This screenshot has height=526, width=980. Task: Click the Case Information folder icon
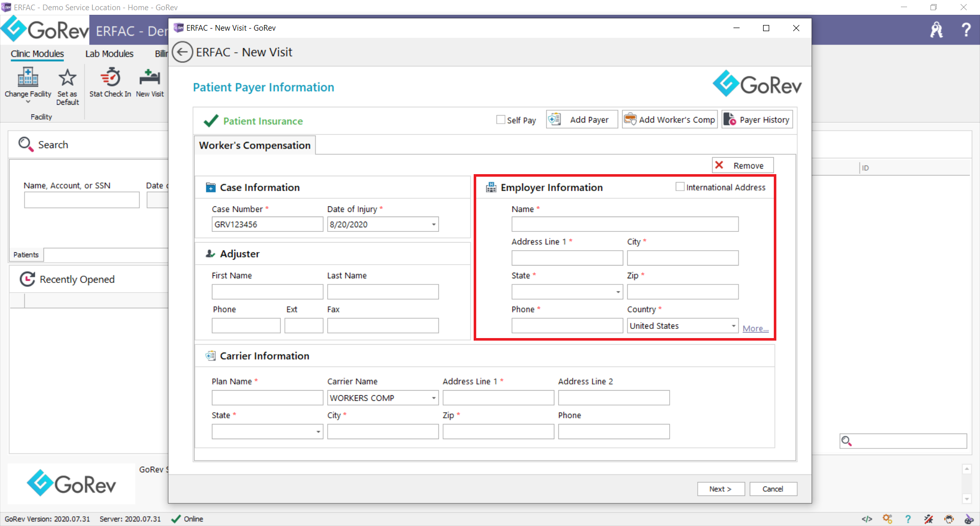[x=210, y=187]
